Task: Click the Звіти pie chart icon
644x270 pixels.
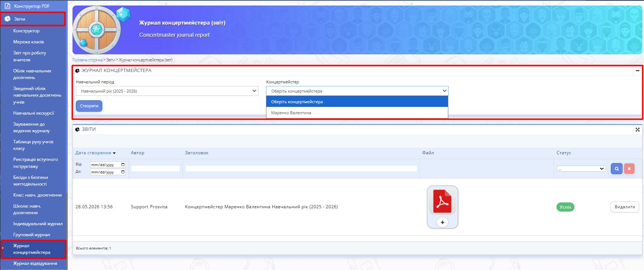Action: 7,19
